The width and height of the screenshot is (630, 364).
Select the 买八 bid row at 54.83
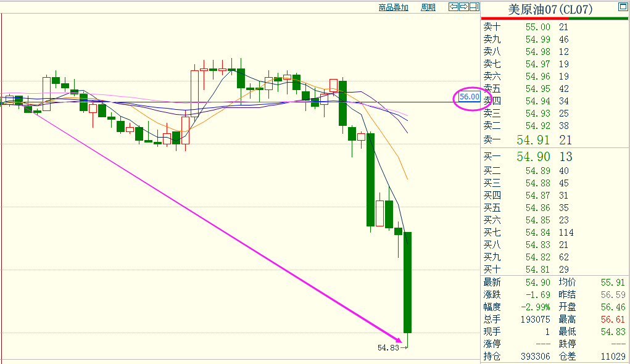[x=555, y=245]
